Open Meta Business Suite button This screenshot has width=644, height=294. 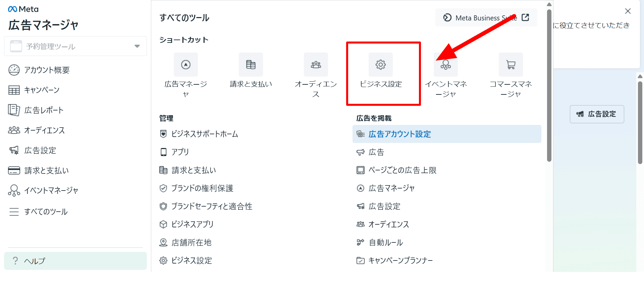(x=486, y=17)
